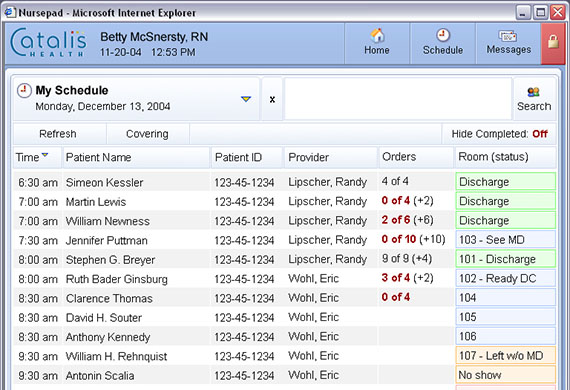The height and width of the screenshot is (390, 570).
Task: Click the Orders column header
Action: click(x=416, y=157)
